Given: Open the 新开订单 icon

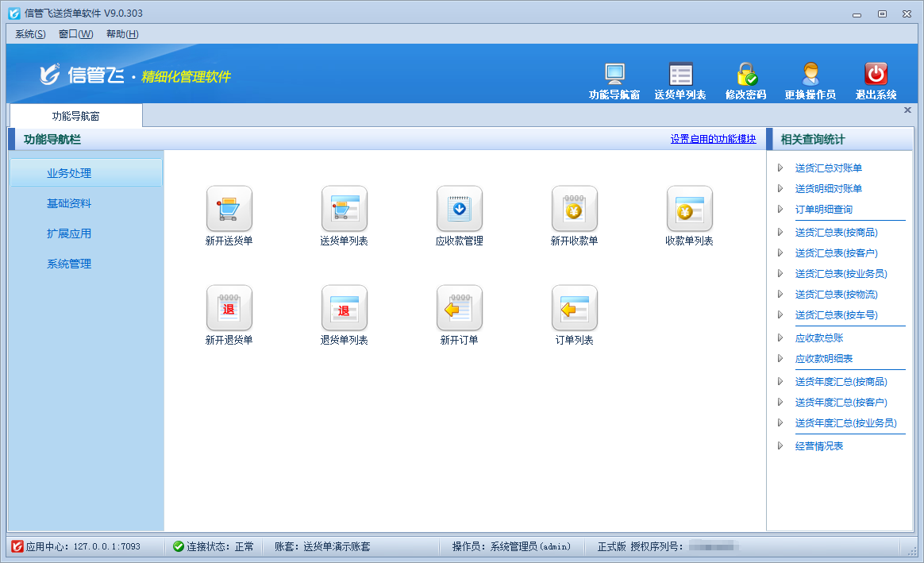Looking at the screenshot, I should click(459, 308).
